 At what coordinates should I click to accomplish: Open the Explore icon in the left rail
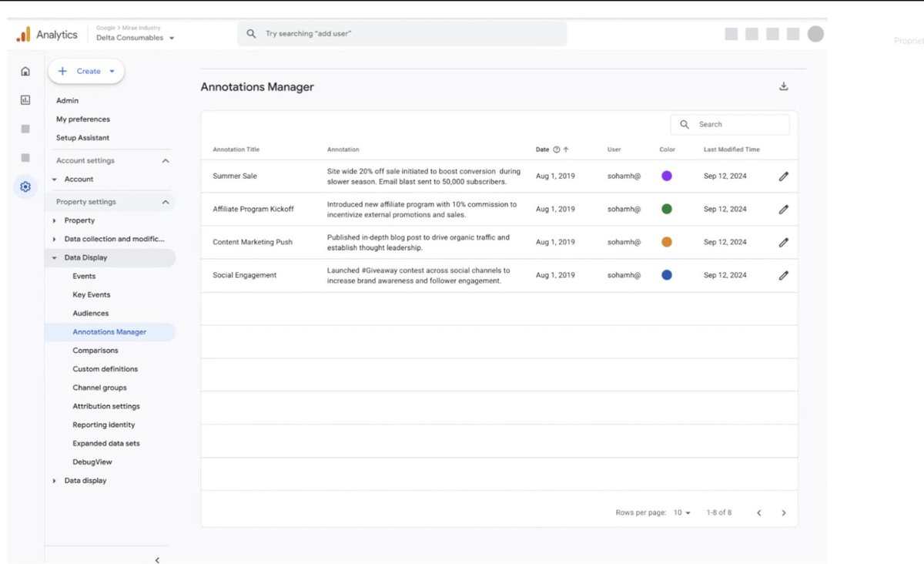[25, 129]
